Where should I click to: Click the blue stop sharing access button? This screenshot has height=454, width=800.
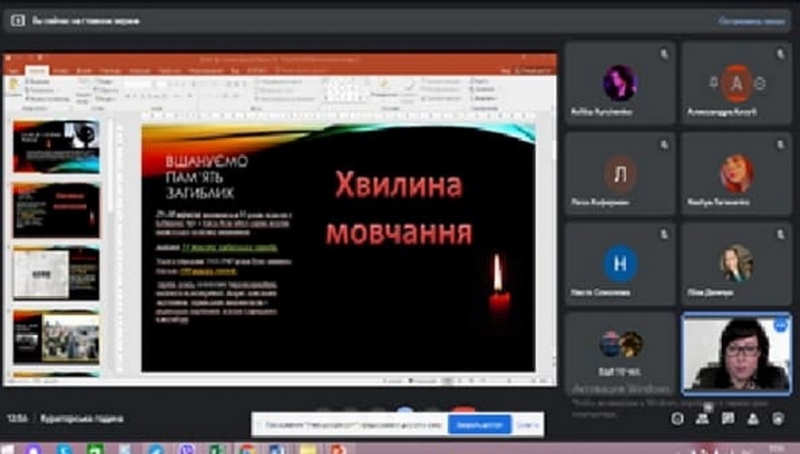click(x=479, y=425)
